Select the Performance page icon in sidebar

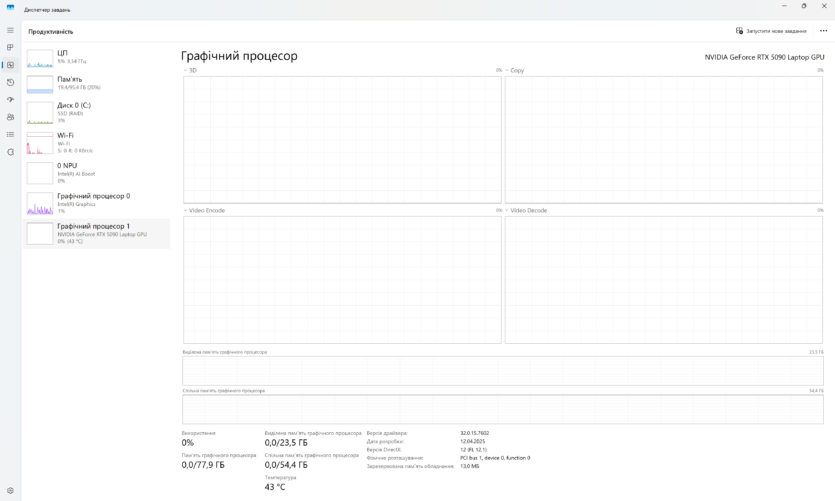point(10,65)
